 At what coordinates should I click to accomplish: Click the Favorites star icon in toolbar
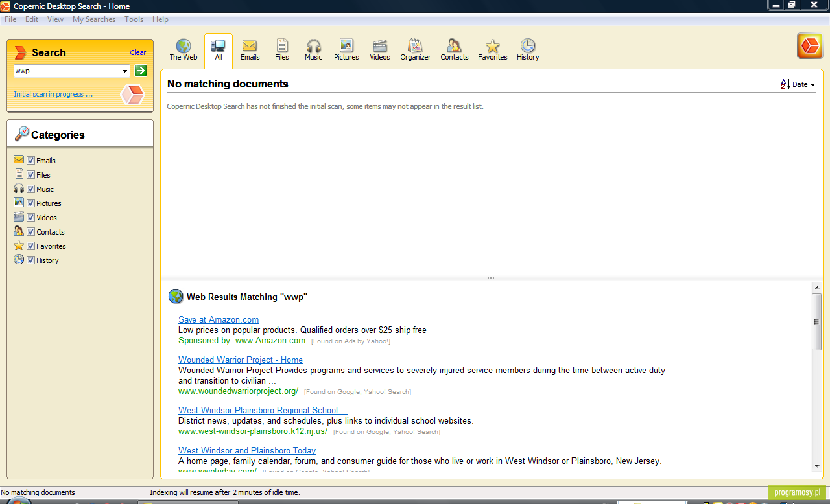pos(493,45)
